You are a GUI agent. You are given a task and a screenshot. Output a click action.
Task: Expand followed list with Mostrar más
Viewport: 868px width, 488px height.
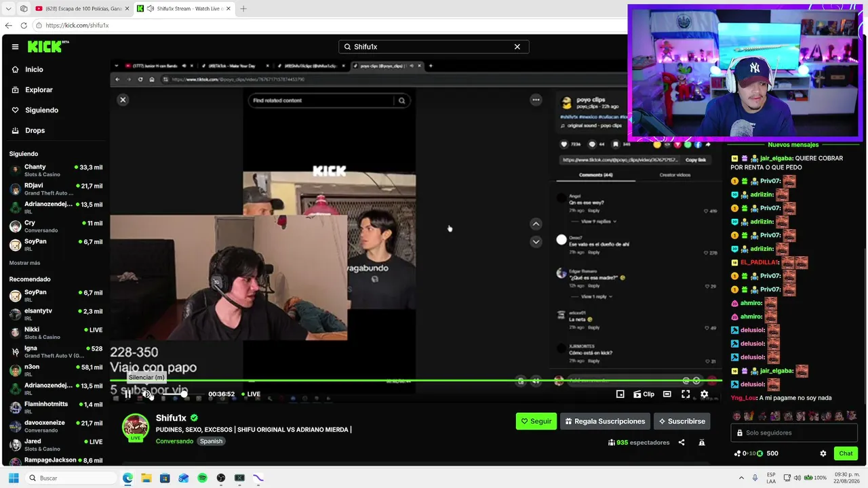(24, 262)
